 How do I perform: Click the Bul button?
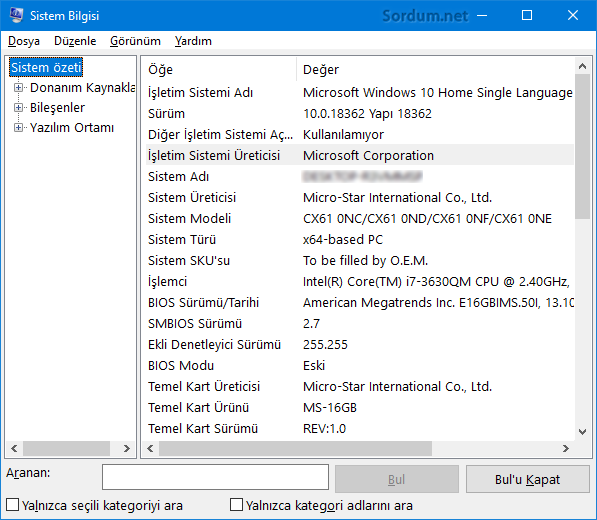pyautogui.click(x=397, y=479)
